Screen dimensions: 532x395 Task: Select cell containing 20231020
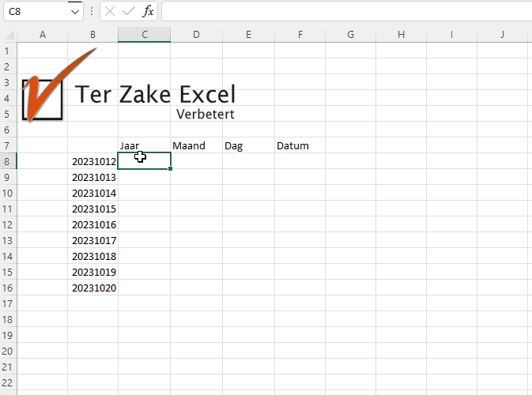(92, 288)
